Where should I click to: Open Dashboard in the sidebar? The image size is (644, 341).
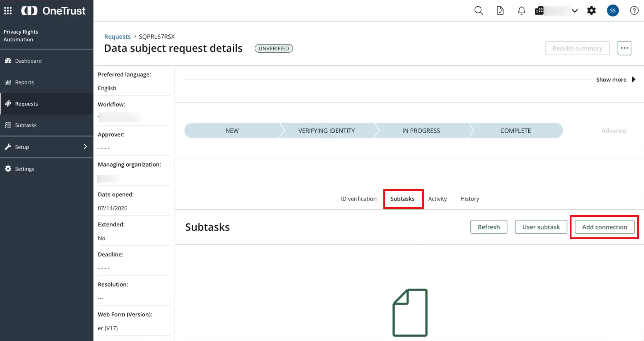point(47,61)
